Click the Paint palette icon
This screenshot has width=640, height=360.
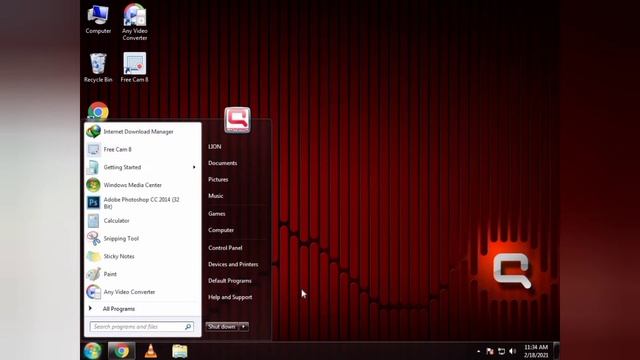point(93,274)
